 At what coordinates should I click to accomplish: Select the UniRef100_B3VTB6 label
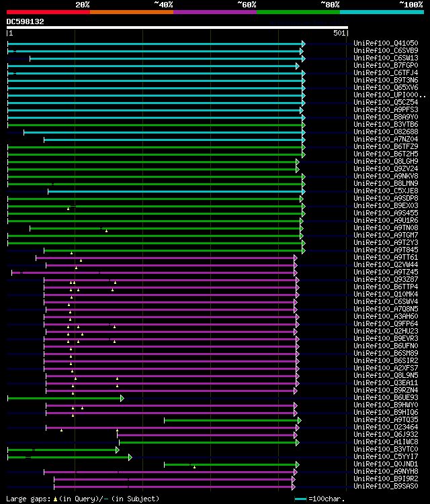(386, 124)
